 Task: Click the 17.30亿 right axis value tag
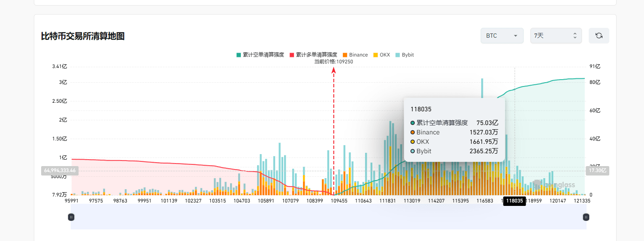[597, 170]
